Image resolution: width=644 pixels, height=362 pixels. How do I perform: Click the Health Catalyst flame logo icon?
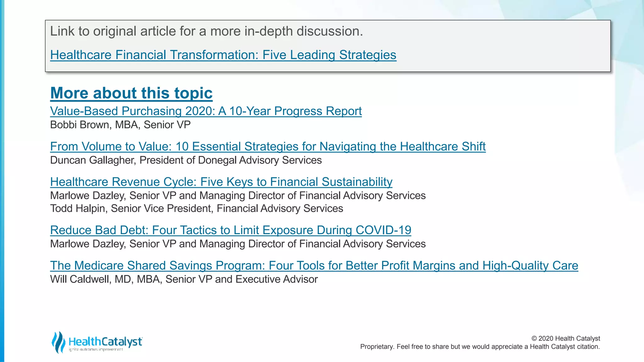coord(58,342)
